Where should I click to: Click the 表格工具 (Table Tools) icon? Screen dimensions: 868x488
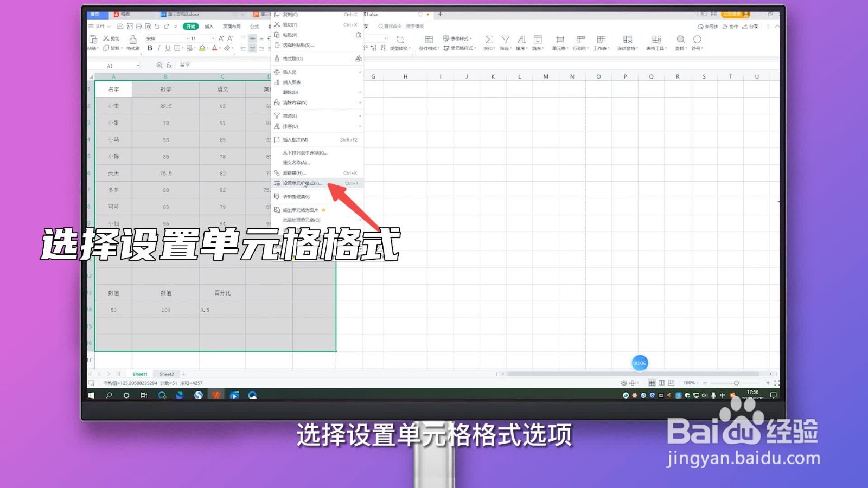[x=656, y=40]
